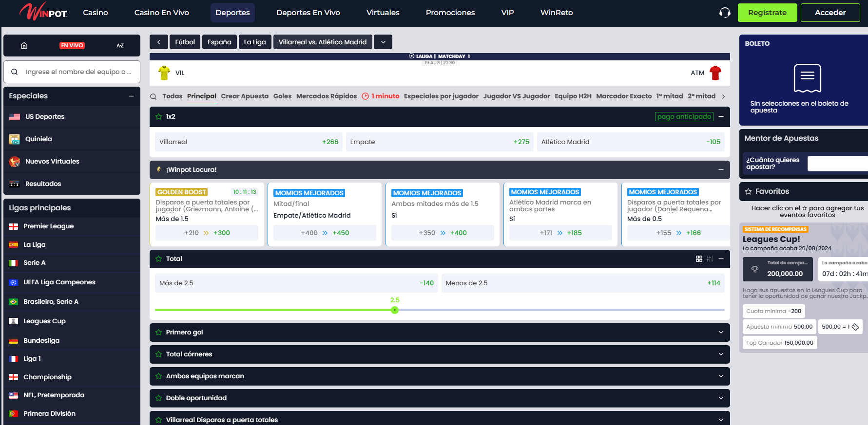
Task: Expand Ambos equipos marcan market
Action: coord(721,376)
